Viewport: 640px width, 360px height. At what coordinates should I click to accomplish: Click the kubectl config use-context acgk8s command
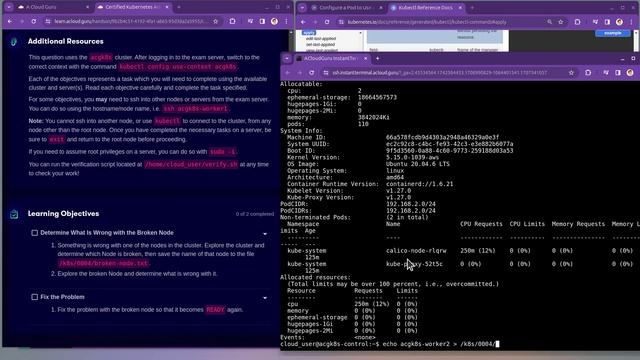[178, 67]
